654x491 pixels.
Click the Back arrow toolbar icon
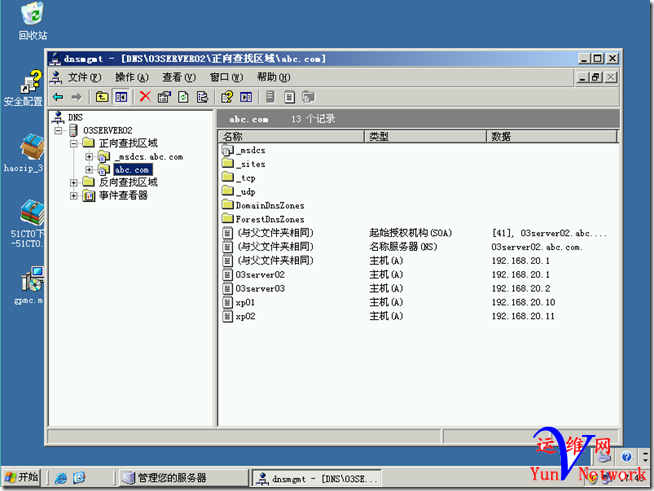click(x=58, y=97)
